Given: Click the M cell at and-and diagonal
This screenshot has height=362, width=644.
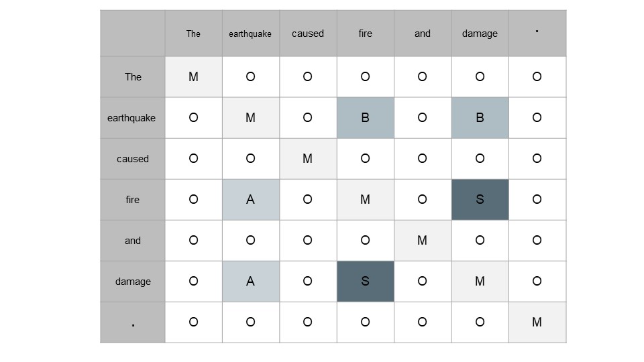Looking at the screenshot, I should point(422,240).
